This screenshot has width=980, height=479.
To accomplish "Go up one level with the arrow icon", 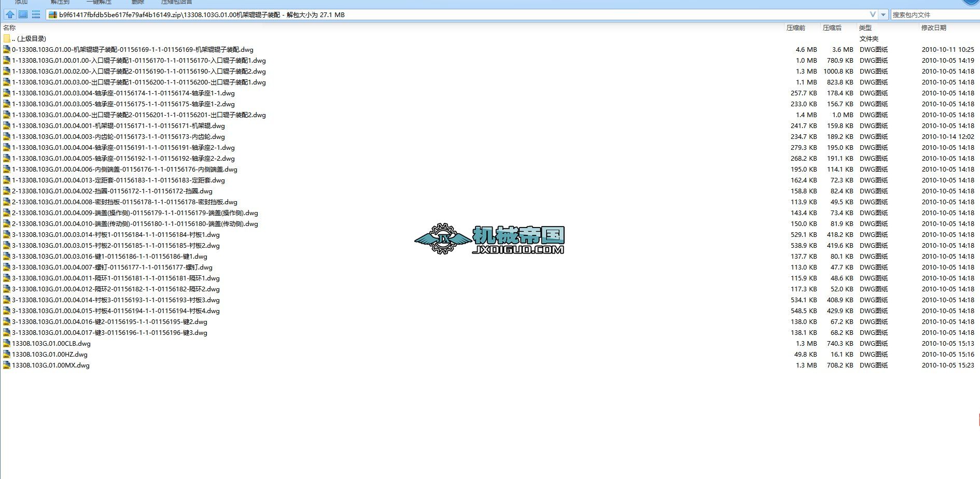I will (x=10, y=15).
